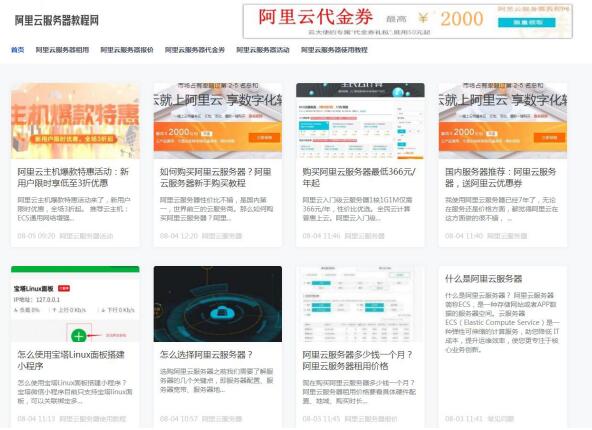
Task: Open article 如何购买阿里云服务器 title
Action: [x=216, y=177]
